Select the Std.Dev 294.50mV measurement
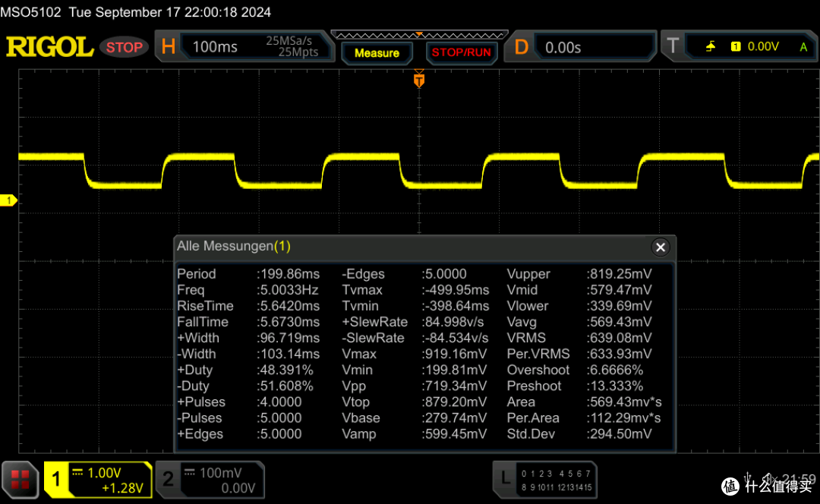The height and width of the screenshot is (504, 820). (x=579, y=434)
